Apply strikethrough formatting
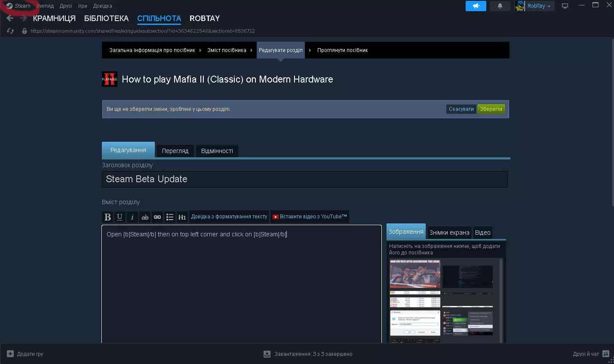614x364 pixels. point(145,217)
